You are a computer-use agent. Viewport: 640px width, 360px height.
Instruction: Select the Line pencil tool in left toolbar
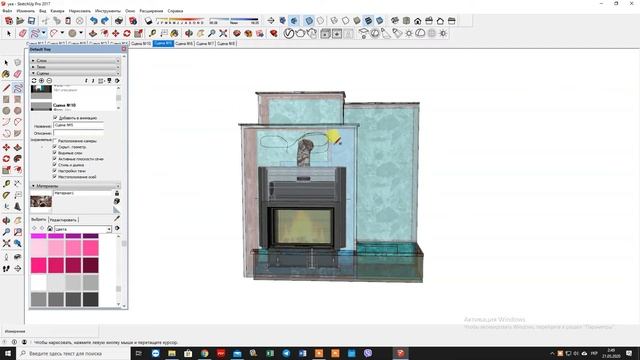[x=6, y=88]
